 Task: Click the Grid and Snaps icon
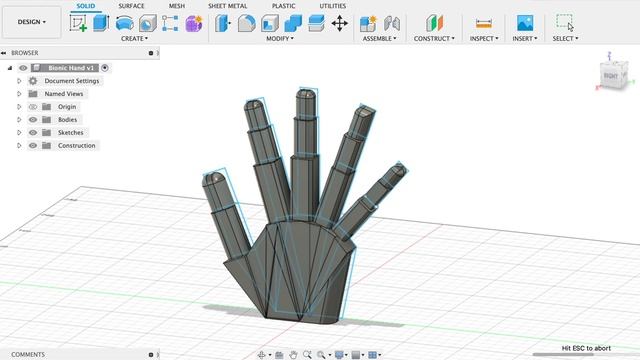pos(356,355)
